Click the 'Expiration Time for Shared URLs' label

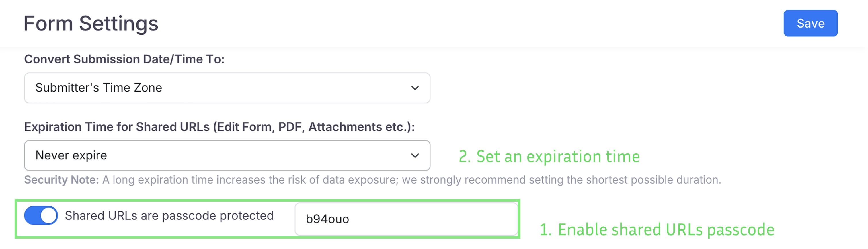(219, 127)
